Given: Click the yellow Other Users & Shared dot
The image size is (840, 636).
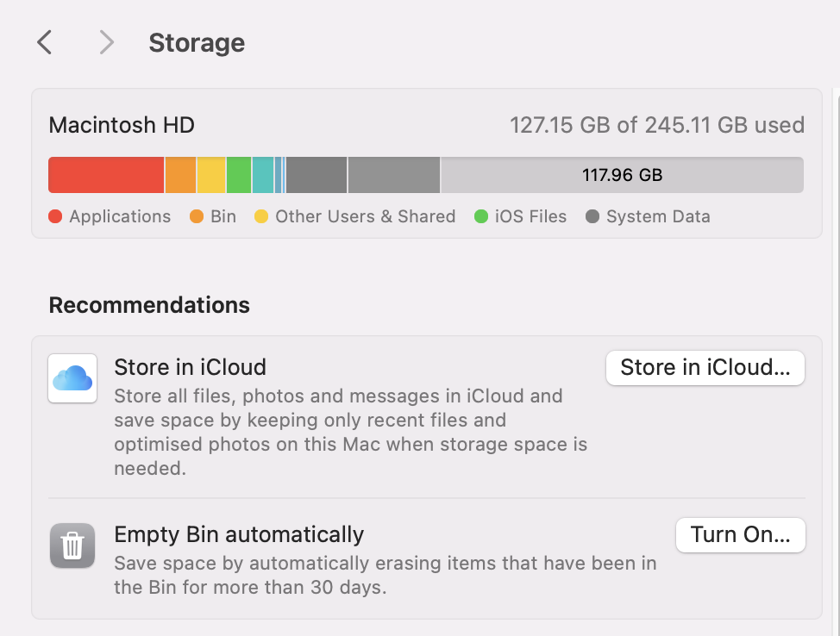Looking at the screenshot, I should pos(260,216).
